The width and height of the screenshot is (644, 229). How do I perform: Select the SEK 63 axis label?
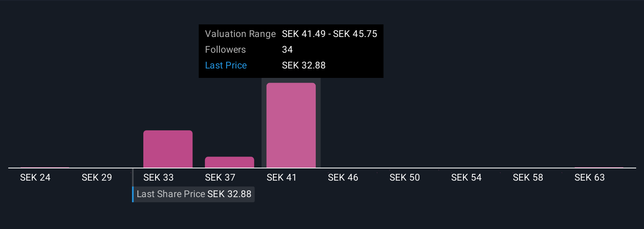(x=589, y=177)
